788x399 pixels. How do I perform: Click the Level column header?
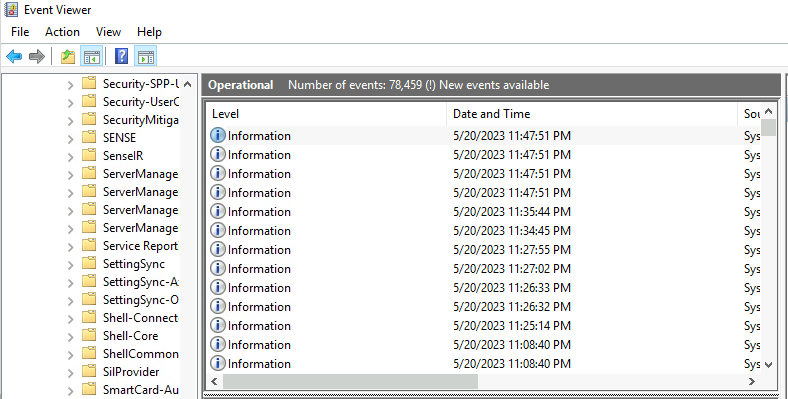326,114
